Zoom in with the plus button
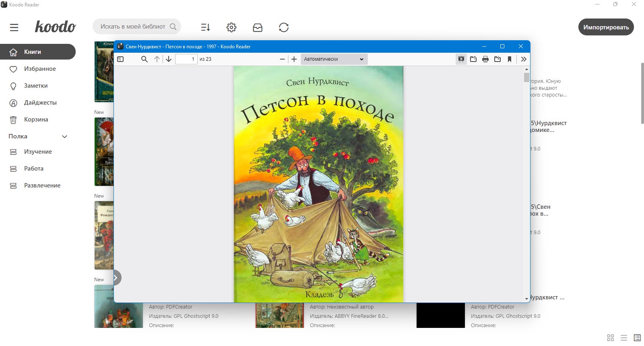 [x=294, y=59]
